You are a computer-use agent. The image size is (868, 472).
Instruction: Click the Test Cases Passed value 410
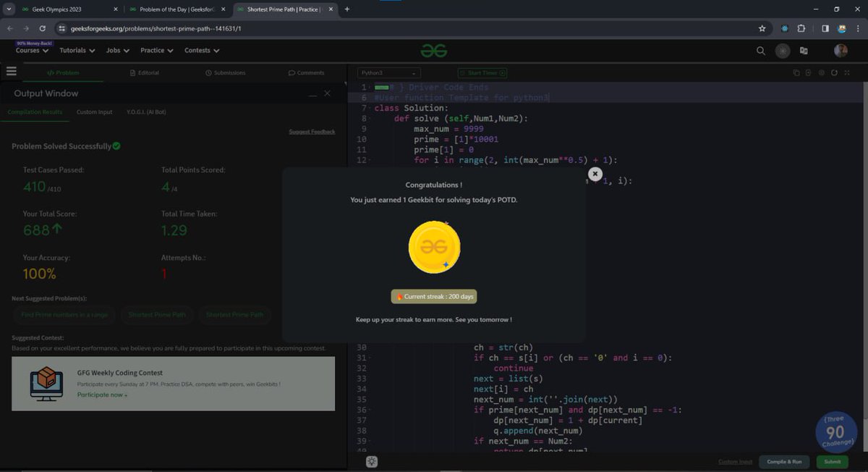click(x=35, y=187)
